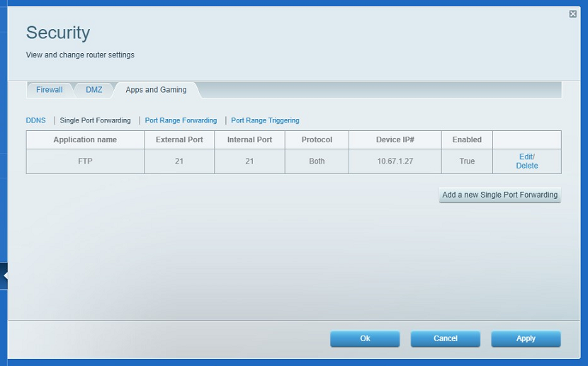This screenshot has height=366, width=588.
Task: Cancel the security changes
Action: [x=446, y=338]
